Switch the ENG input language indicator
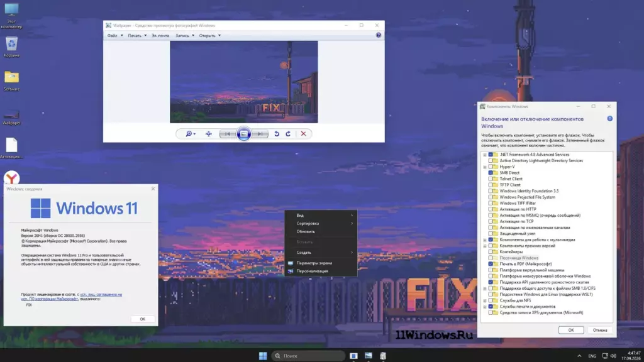The image size is (644, 362). point(592,356)
